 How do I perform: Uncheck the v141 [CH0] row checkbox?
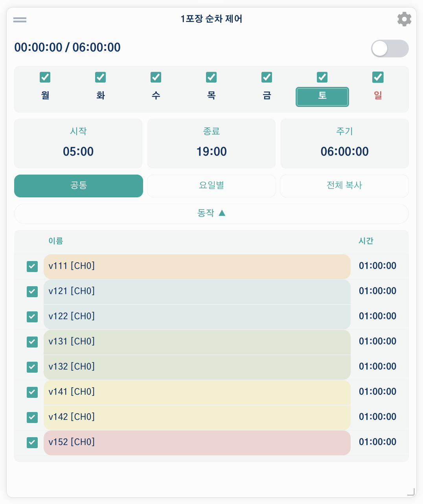point(32,392)
